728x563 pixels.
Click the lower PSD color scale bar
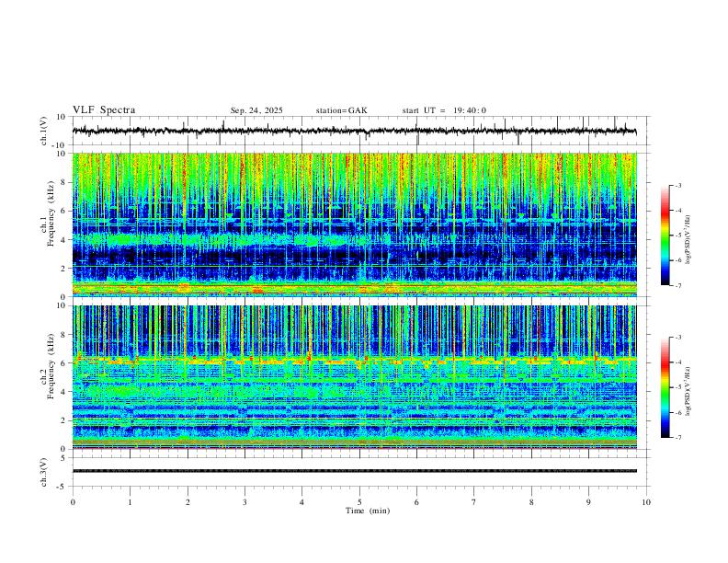tap(665, 387)
